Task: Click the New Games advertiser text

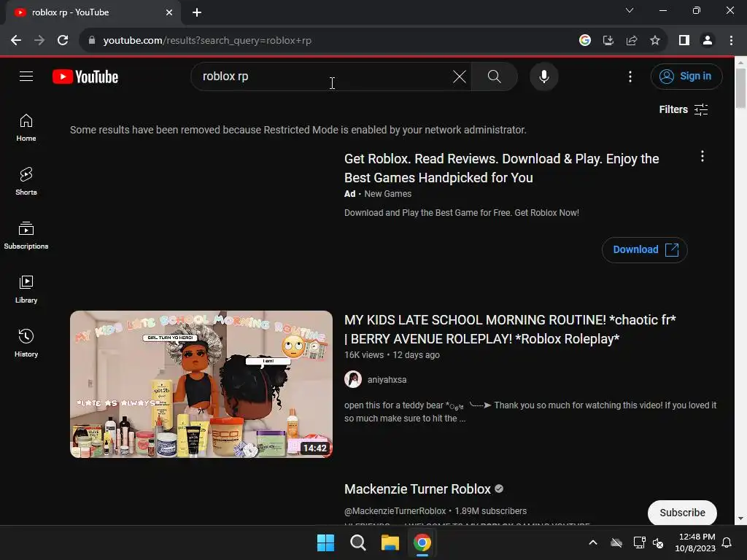Action: point(388,194)
